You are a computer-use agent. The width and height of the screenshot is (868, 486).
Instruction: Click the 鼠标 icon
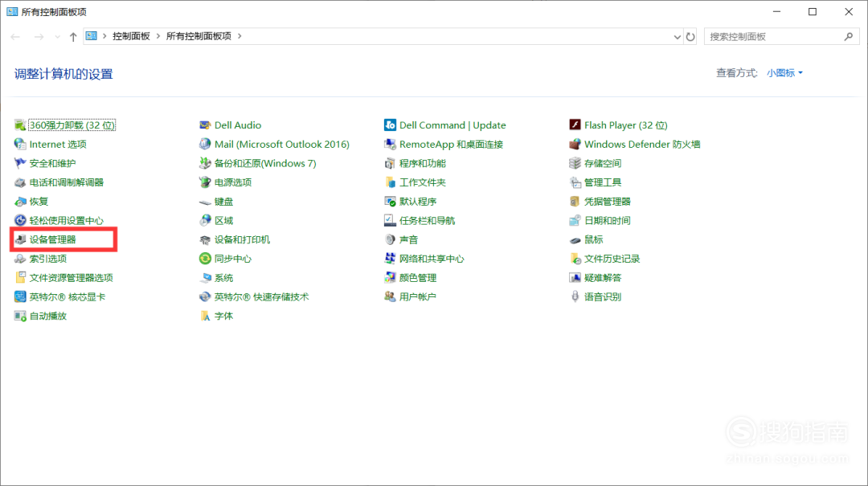(575, 240)
